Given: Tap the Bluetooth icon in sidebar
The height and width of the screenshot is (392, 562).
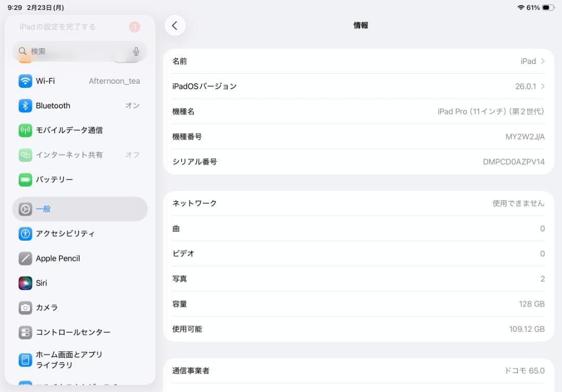Looking at the screenshot, I should pos(25,106).
